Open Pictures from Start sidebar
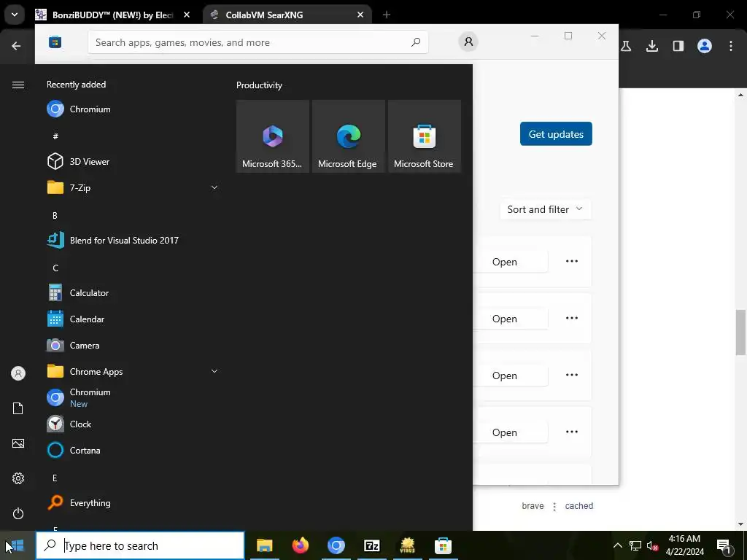The height and width of the screenshot is (560, 747). point(18,443)
